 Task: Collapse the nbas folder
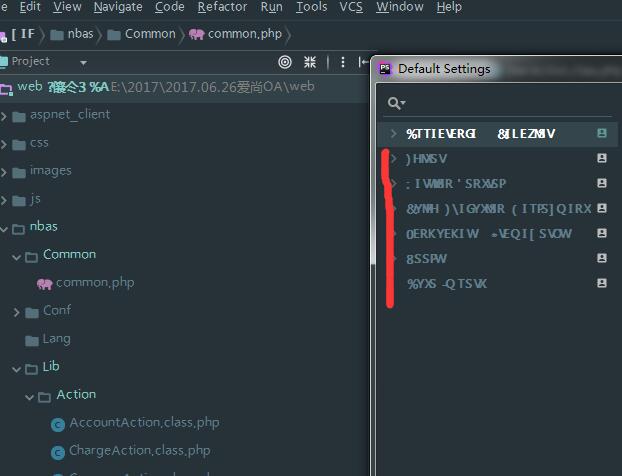tap(4, 229)
